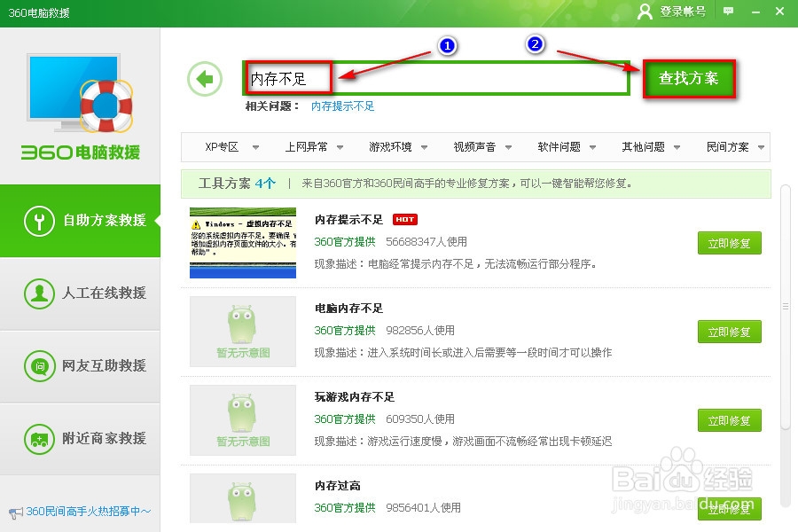
Task: Click 工具方案 4个 header text
Action: (x=237, y=184)
